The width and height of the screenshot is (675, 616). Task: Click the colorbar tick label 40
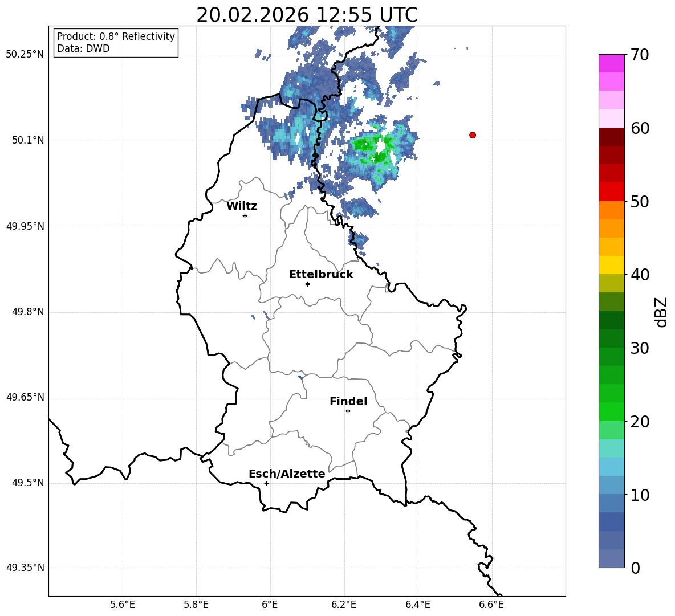640,275
